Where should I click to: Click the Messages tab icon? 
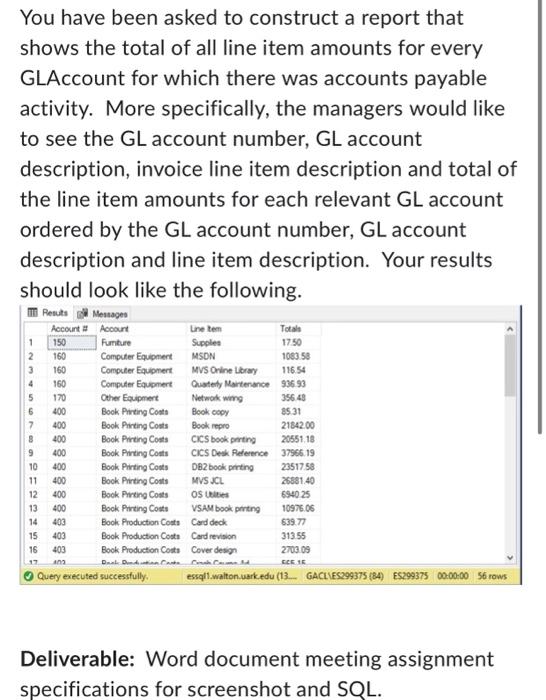tap(83, 314)
